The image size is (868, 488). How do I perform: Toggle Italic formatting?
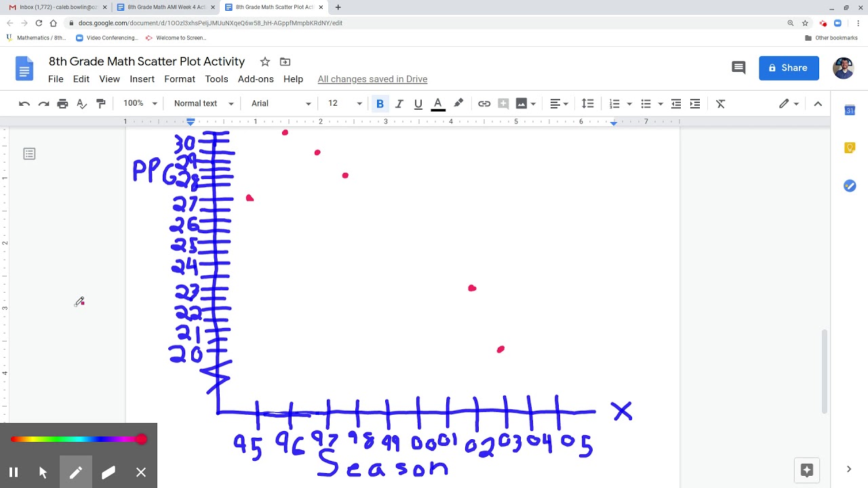point(399,104)
